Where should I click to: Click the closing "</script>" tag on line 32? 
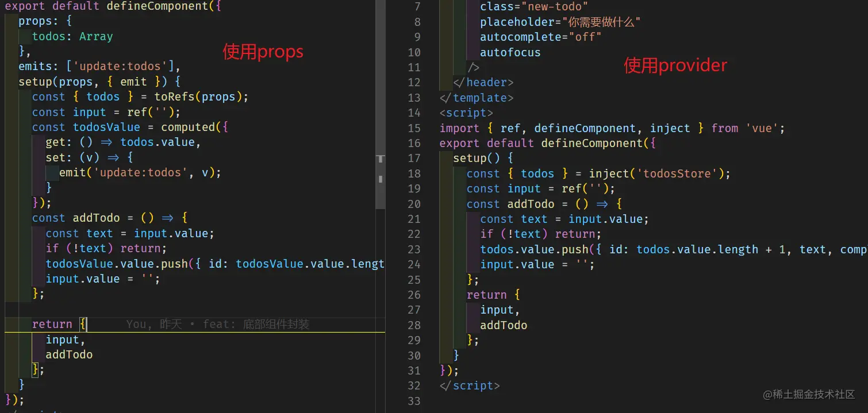click(x=470, y=385)
